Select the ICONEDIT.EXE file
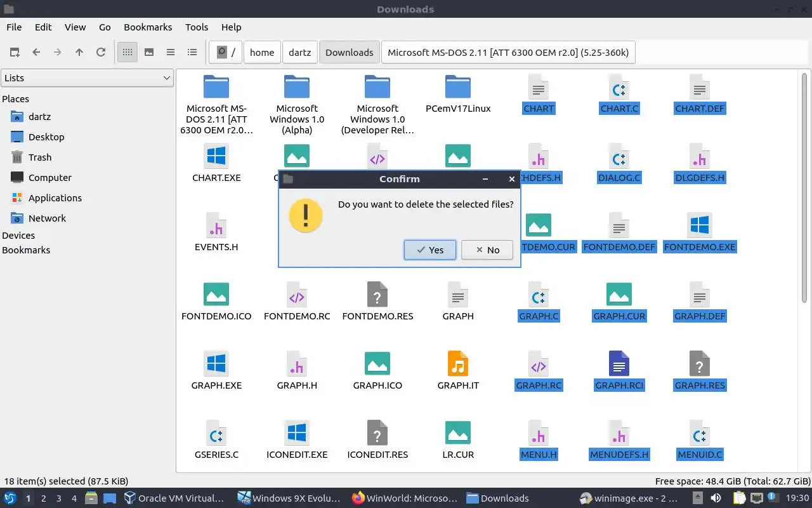 coord(297,440)
